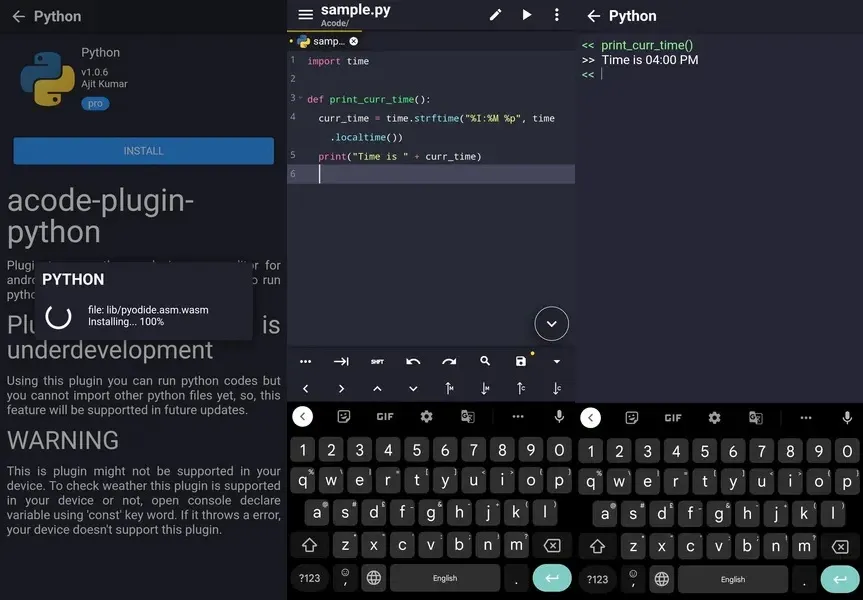The image size is (863, 600).
Task: Collapse the code fold arrow at line 3
Action: (301, 98)
